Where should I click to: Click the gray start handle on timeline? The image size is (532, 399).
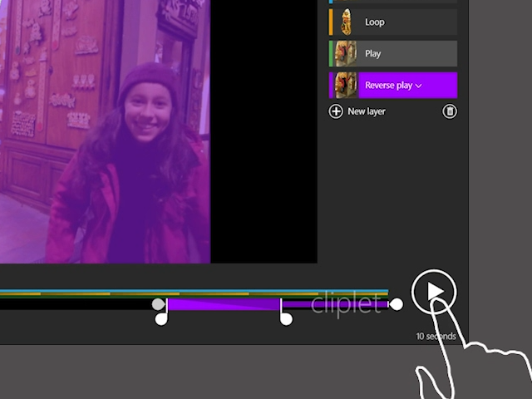158,304
